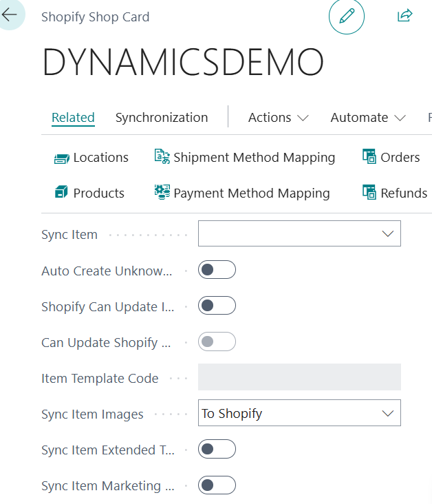Screen dimensions: 432x504
Task: Toggle Shopify Can Update switch
Action: pyautogui.click(x=217, y=305)
